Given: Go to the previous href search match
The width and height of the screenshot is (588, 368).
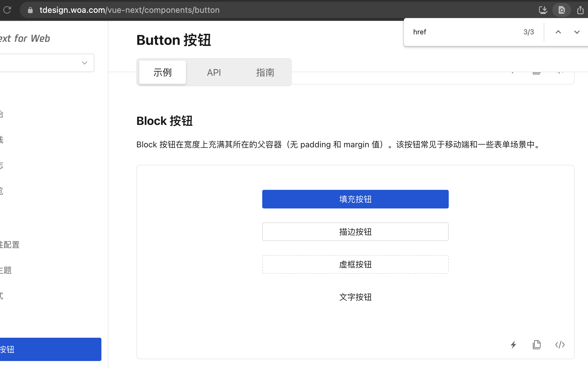Looking at the screenshot, I should 558,32.
